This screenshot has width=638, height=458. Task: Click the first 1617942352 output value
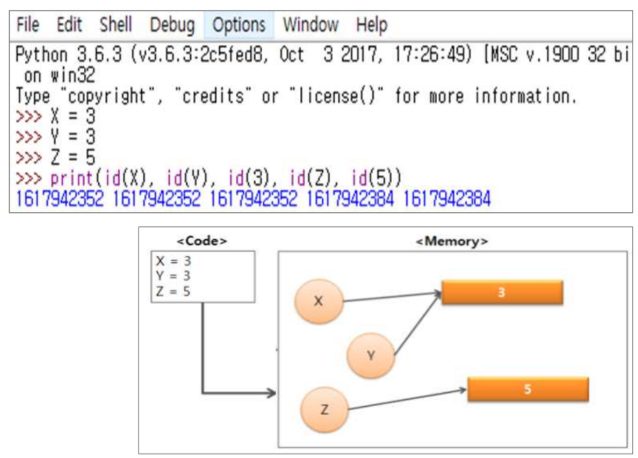(x=60, y=199)
